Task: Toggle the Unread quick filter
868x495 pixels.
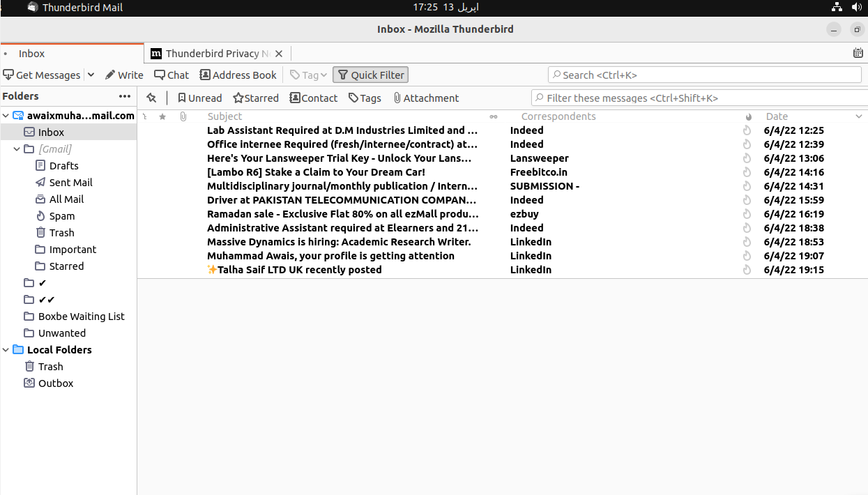Action: pyautogui.click(x=199, y=98)
